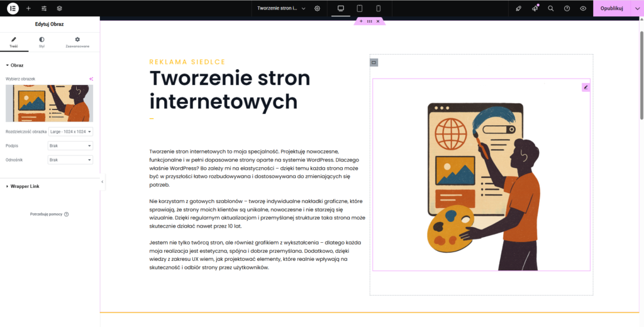Image resolution: width=644 pixels, height=327 pixels.
Task: Click the image thumbnail under Wybierz obrazek
Action: coord(49,103)
